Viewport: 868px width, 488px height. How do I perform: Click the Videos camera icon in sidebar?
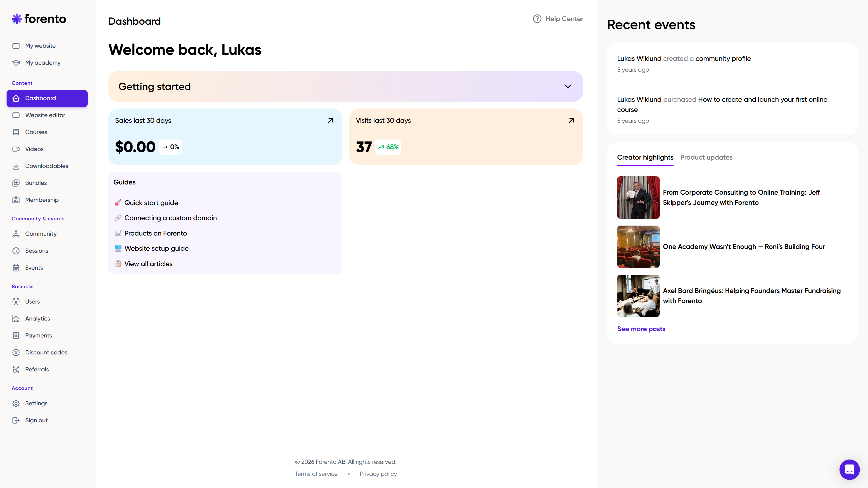coord(16,149)
